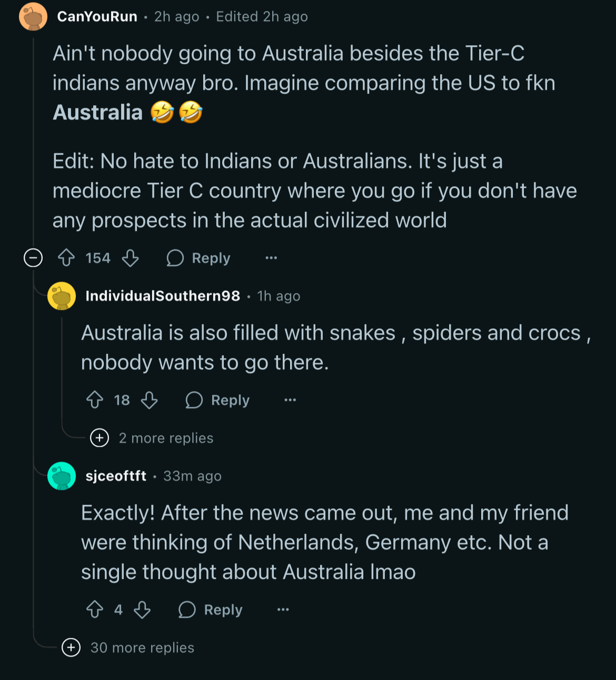The width and height of the screenshot is (616, 680).
Task: Collapse CanYouRun's comment thread
Action: [x=33, y=258]
